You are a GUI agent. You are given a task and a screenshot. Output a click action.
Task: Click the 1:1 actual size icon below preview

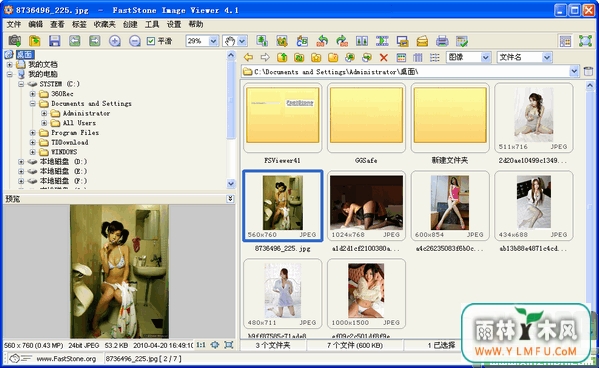click(x=201, y=345)
